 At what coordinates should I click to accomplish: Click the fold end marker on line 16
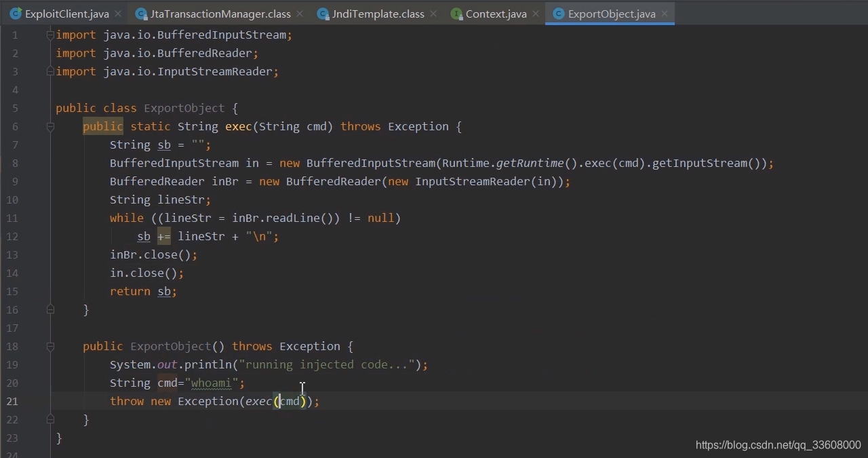coord(50,309)
